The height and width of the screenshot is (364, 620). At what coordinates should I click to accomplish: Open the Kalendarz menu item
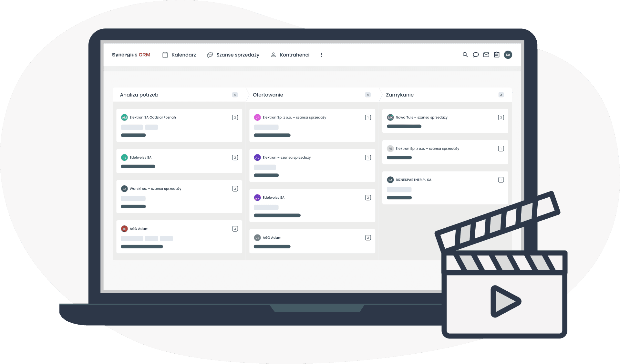coord(183,55)
